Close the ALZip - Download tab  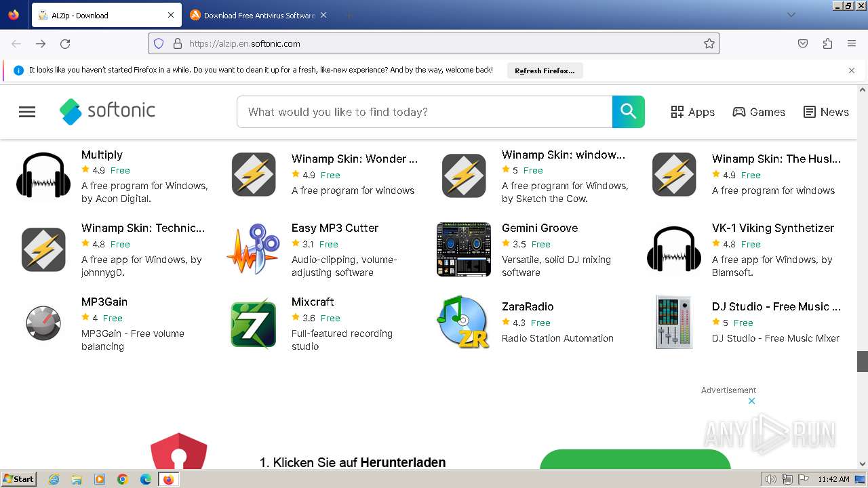pos(171,15)
